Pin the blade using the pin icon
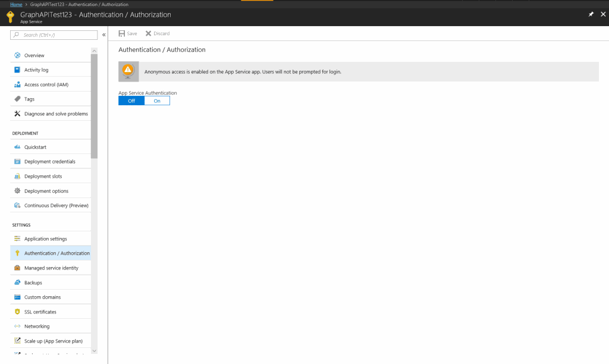The image size is (609, 364). 591,14
